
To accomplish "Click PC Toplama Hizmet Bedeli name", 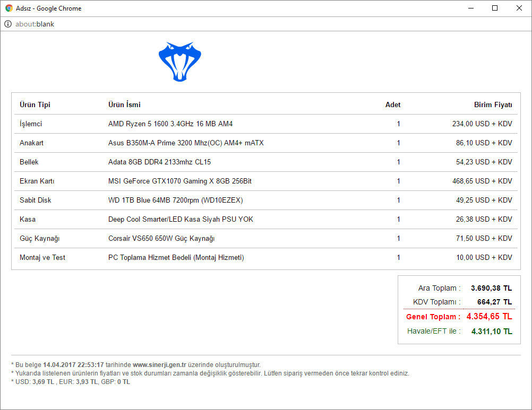I will click(176, 258).
